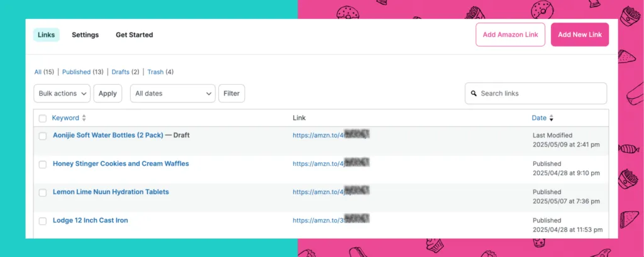Apply the selected bulk action
This screenshot has height=257, width=644.
point(108,94)
